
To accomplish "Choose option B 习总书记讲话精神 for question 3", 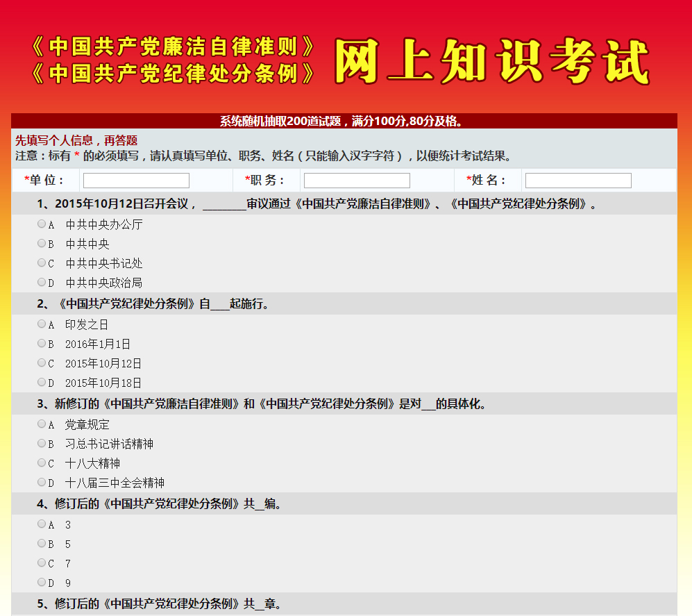I will click(42, 444).
